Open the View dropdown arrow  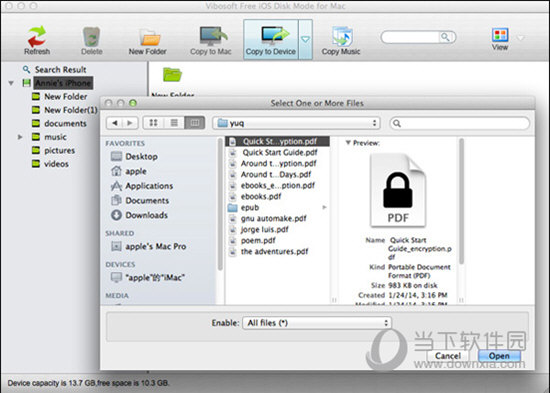point(521,38)
